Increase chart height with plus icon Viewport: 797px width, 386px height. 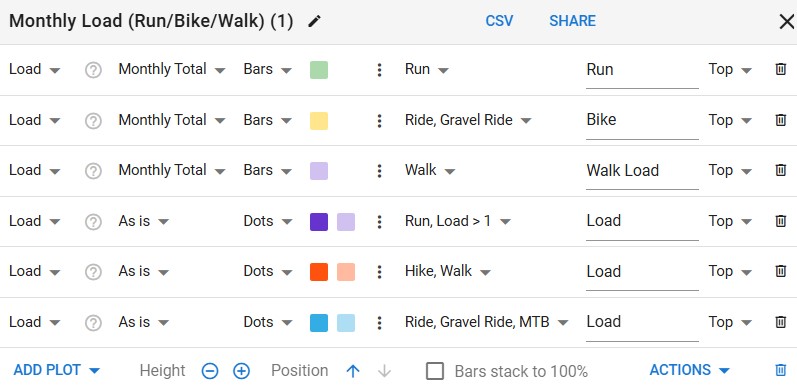[x=241, y=371]
